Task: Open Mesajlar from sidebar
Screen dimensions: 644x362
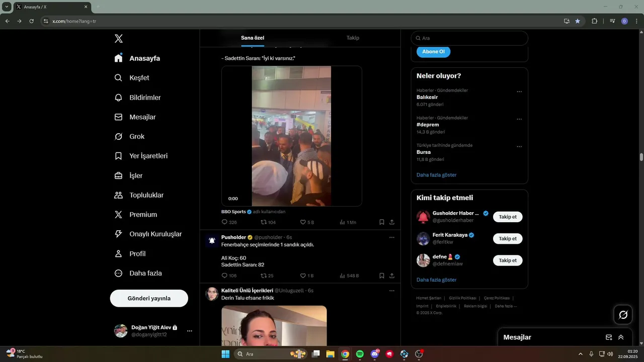Action: point(135,117)
